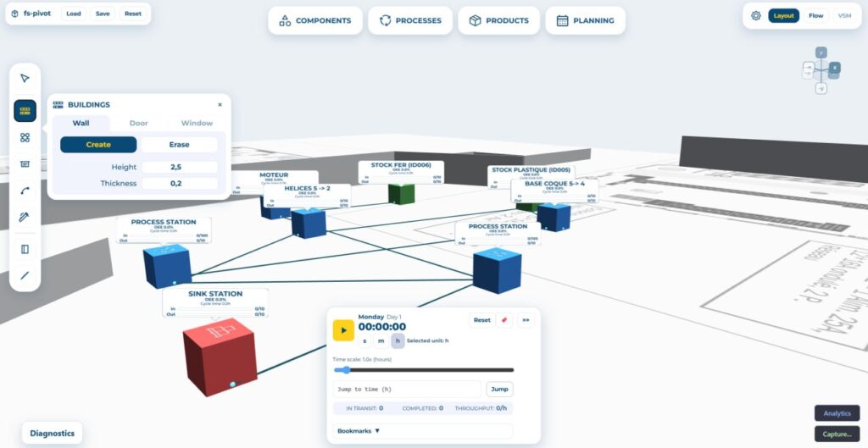Open the stations grid tool
Viewport: 868px width, 448px height.
point(25,137)
